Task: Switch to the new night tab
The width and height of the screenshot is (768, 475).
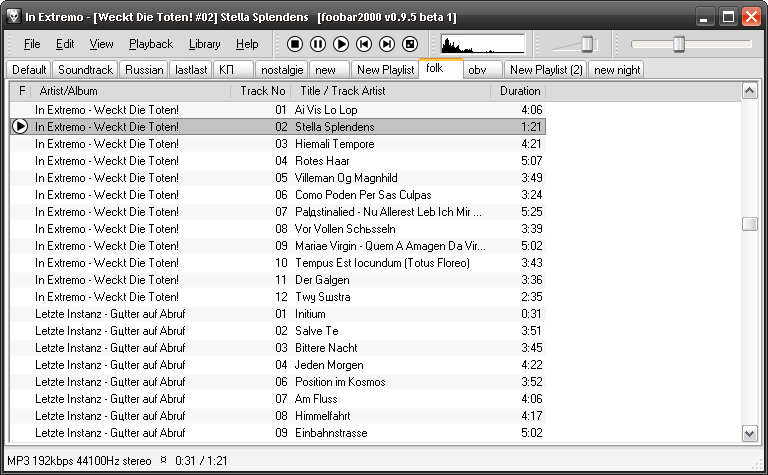Action: coord(617,70)
